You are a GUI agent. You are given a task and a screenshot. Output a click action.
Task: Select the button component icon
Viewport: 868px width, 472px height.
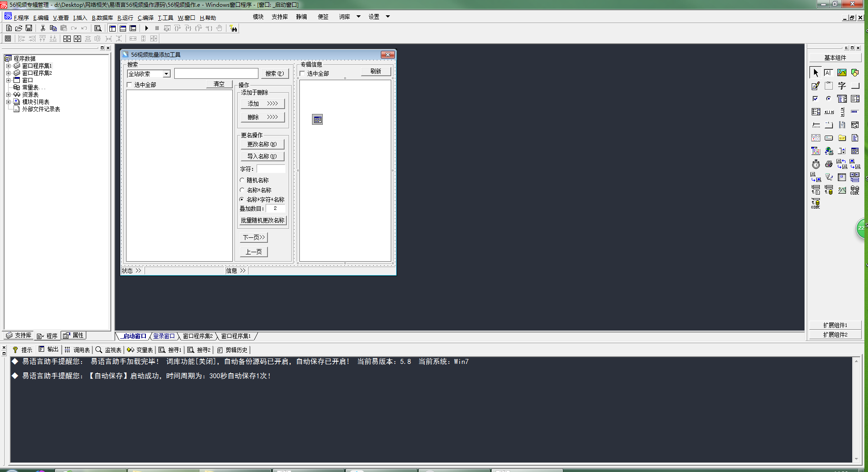click(855, 86)
